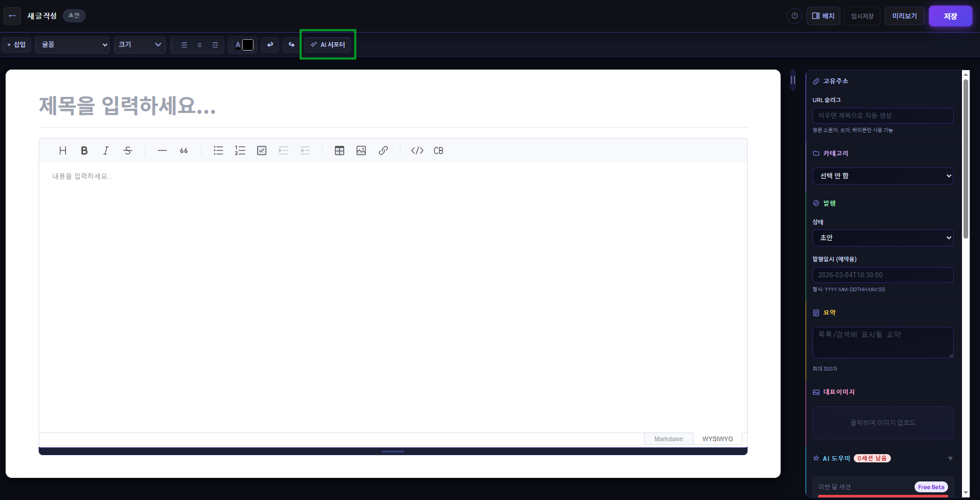
Task: Launch the AI 서포터 assistant
Action: point(328,45)
